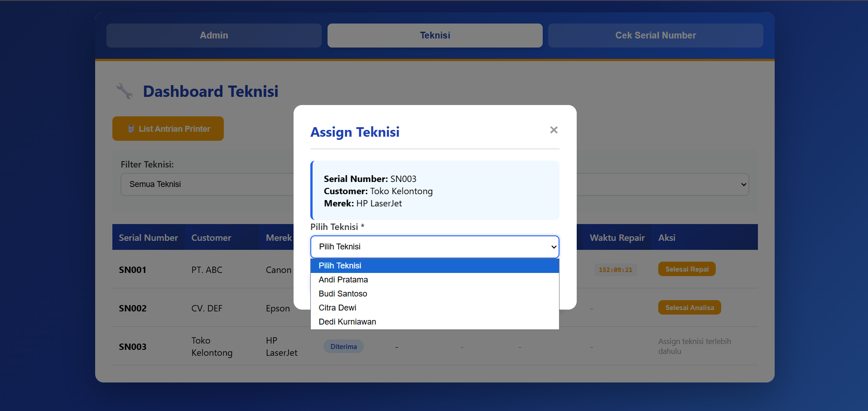This screenshot has width=868, height=411.
Task: Open the Filter Teknisi dropdown arrow
Action: (743, 185)
